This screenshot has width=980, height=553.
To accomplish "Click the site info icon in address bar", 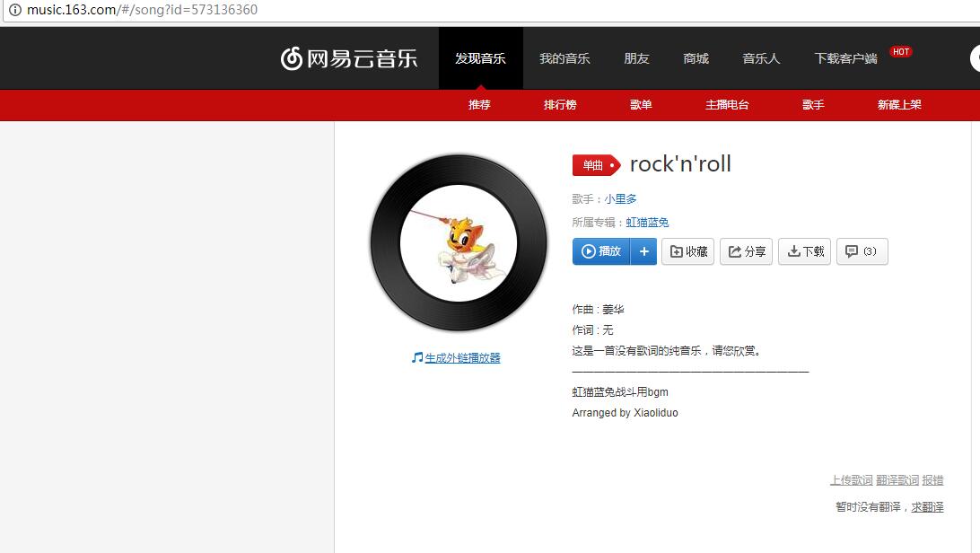I will pyautogui.click(x=14, y=10).
